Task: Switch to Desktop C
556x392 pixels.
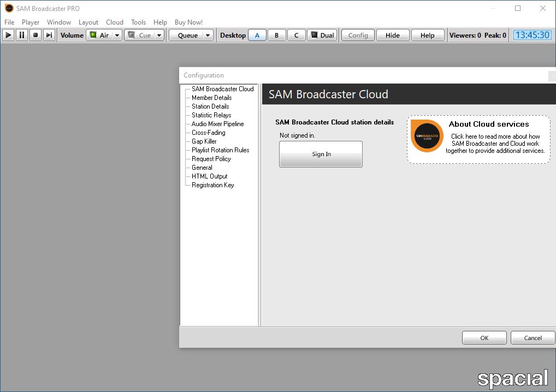Action: (x=297, y=35)
